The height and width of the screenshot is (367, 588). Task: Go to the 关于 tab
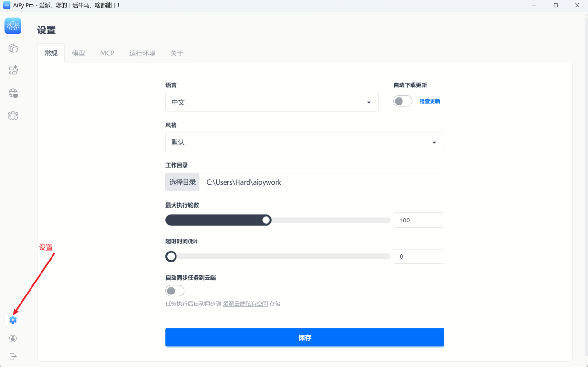tap(176, 53)
